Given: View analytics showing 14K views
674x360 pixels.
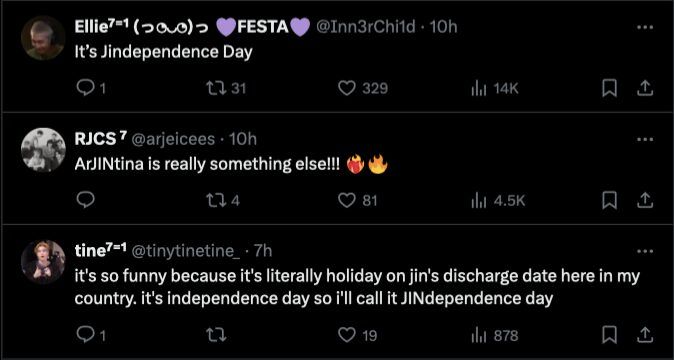Looking at the screenshot, I should pos(495,88).
